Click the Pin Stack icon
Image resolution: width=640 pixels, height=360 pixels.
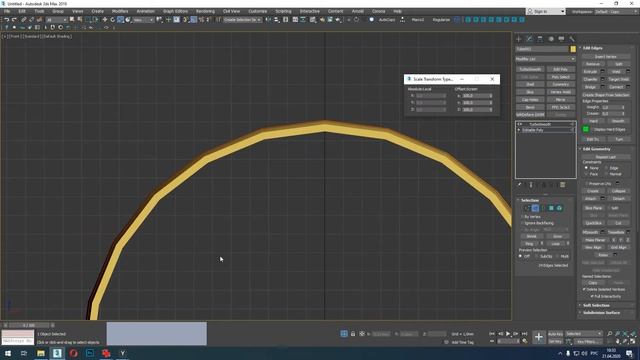pos(520,185)
